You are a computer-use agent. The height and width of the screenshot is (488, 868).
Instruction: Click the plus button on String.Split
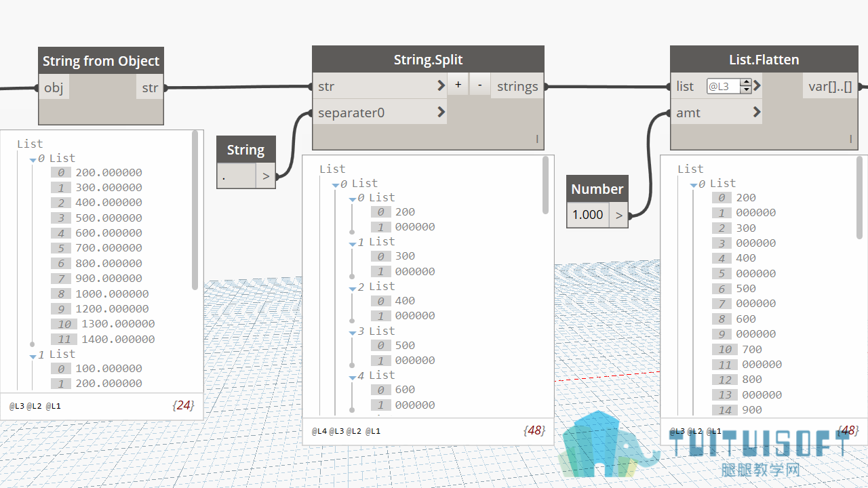click(458, 85)
